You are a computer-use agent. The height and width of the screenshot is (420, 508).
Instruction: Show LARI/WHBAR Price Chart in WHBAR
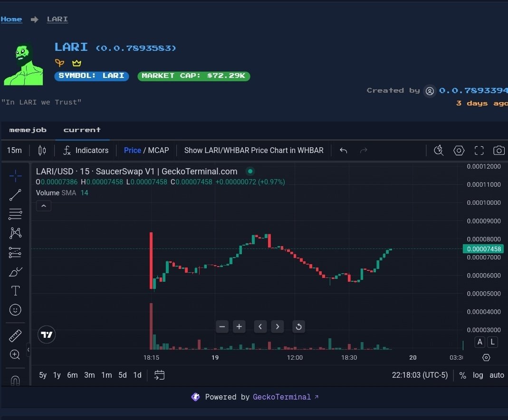[254, 150]
